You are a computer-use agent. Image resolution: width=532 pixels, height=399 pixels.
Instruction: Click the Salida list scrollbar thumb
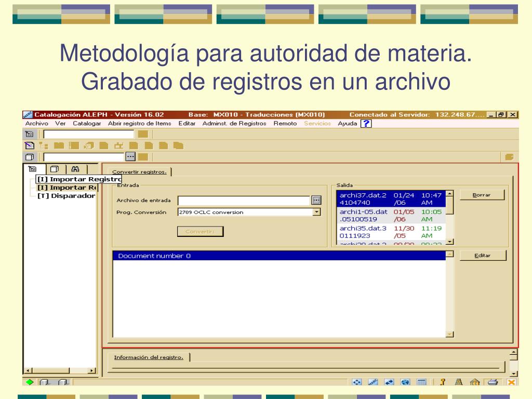(x=449, y=206)
